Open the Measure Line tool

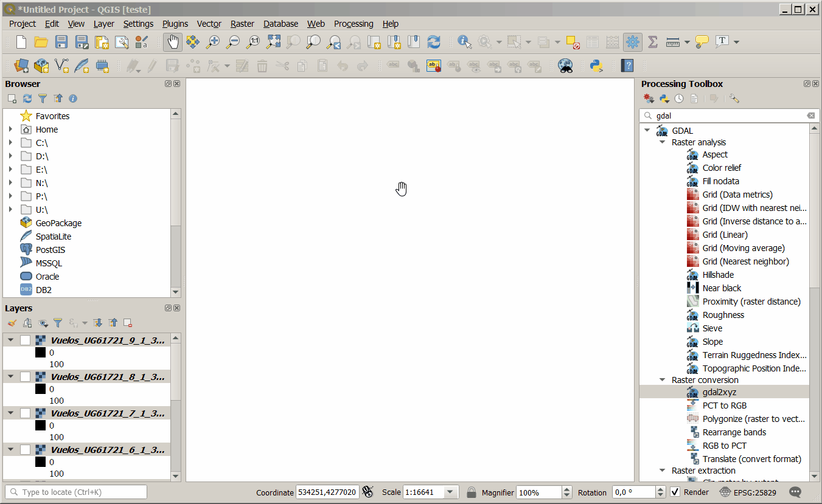pyautogui.click(x=673, y=42)
